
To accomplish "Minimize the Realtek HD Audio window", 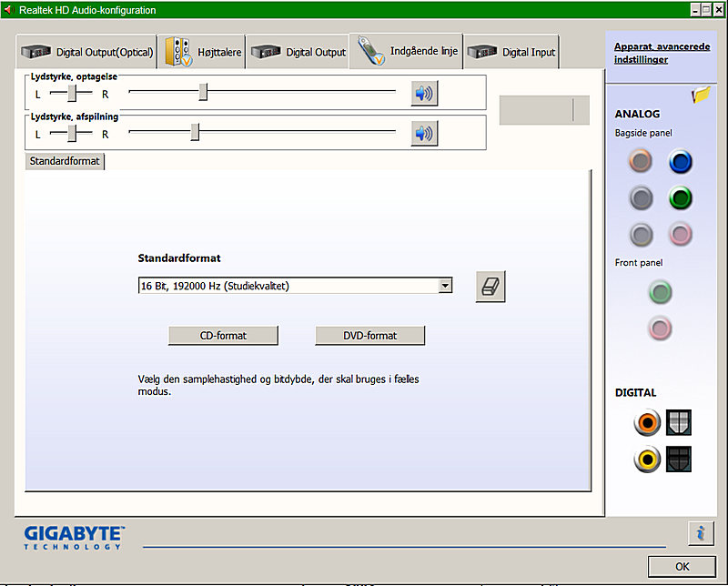I will [695, 10].
